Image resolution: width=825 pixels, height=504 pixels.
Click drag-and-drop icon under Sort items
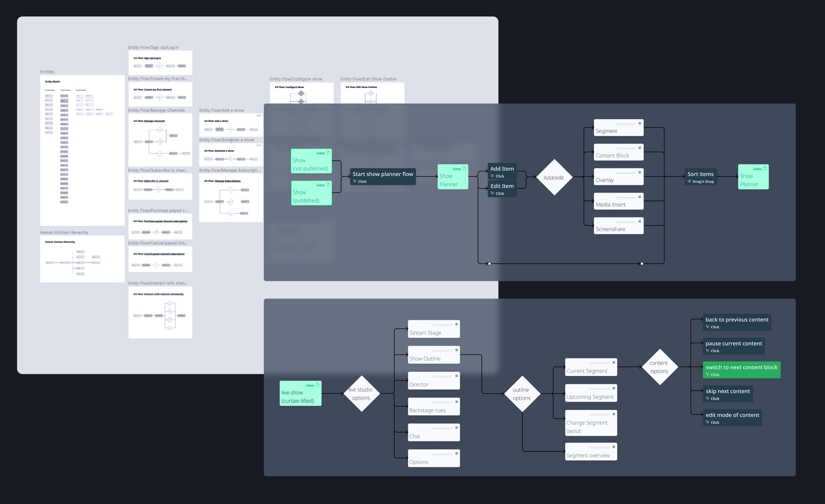coord(689,181)
